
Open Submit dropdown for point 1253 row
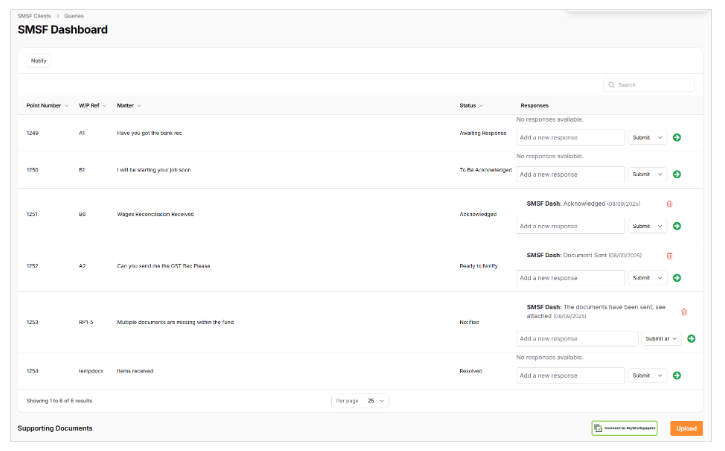661,339
